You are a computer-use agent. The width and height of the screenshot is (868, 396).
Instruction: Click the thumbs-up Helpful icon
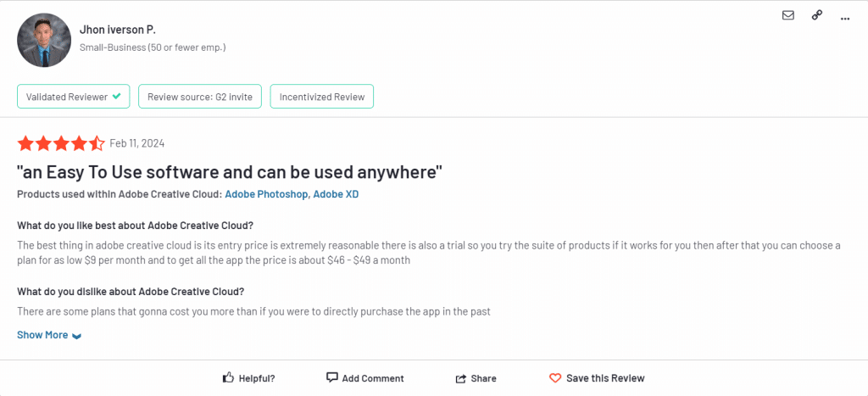[227, 377]
